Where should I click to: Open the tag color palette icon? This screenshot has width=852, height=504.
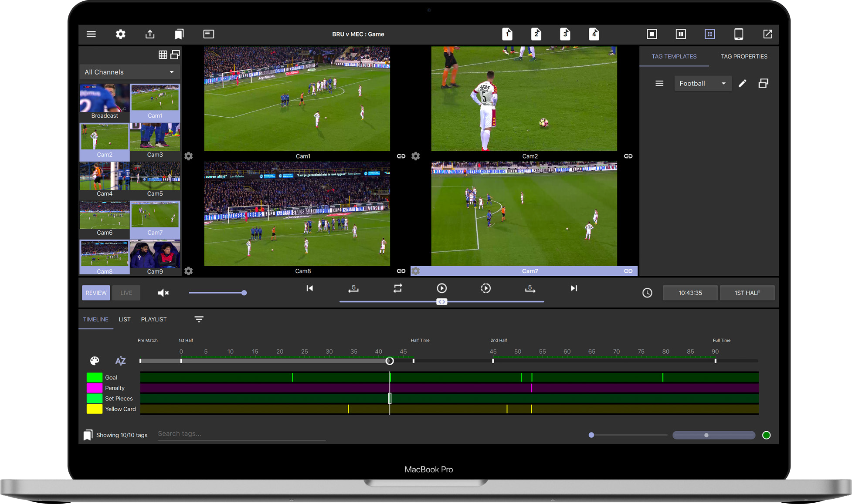[x=95, y=361]
